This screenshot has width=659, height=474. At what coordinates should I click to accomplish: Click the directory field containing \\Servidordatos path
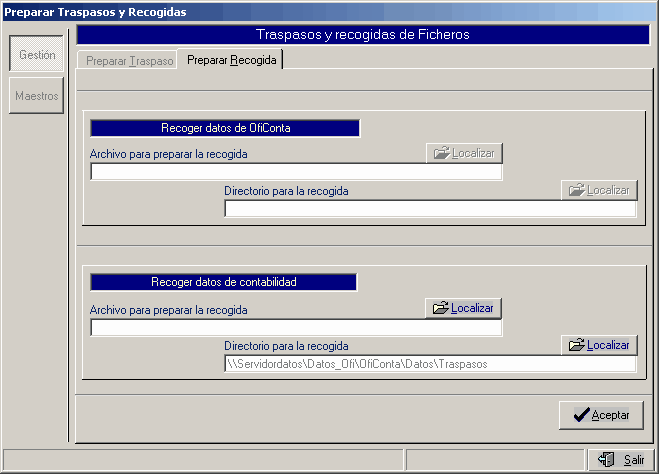(x=430, y=364)
